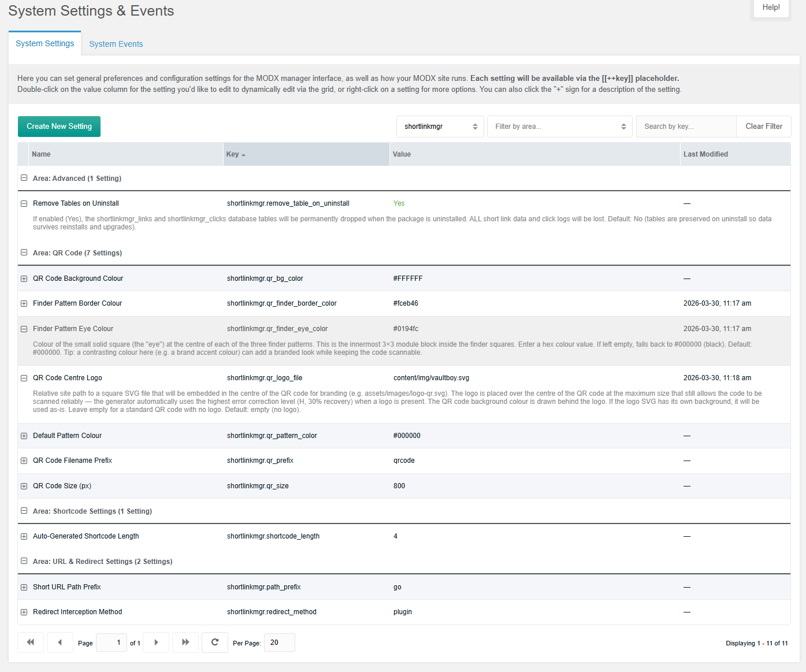Expand the Short URL Path Prefix description
This screenshot has height=672, width=806.
24,587
